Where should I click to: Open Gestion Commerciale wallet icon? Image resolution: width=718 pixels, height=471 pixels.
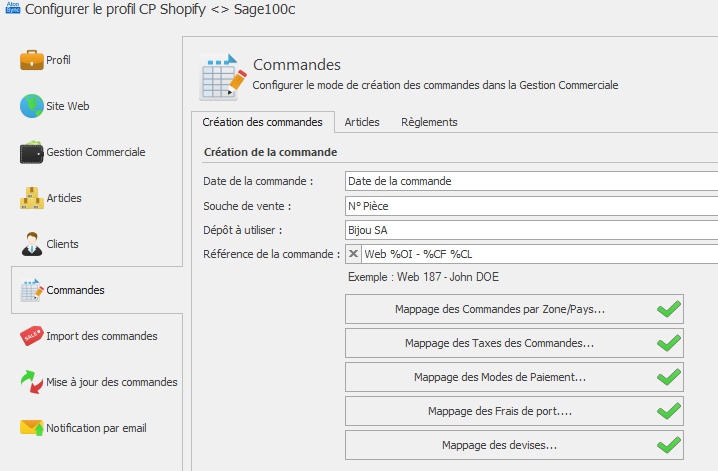[x=32, y=152]
